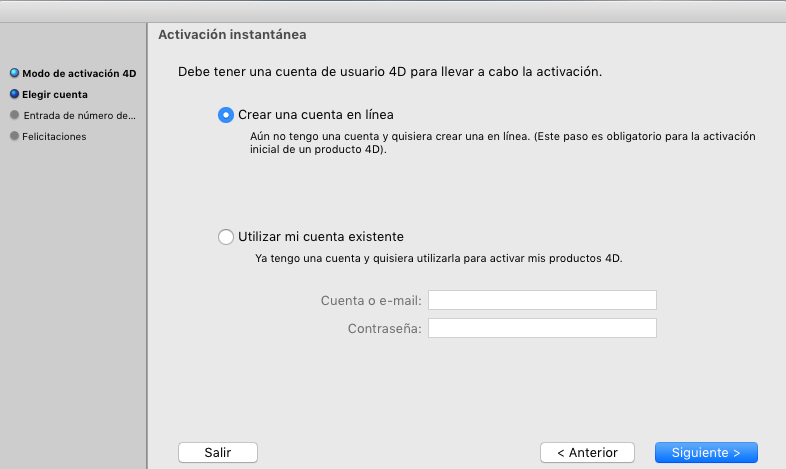Click the Cuenta o e-mail field label
Screen dimensions: 786x469
tap(371, 300)
